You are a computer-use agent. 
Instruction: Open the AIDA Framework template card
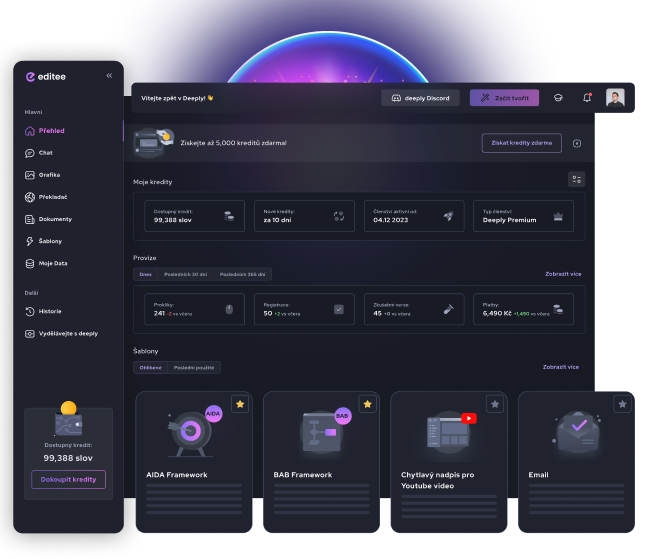click(194, 462)
